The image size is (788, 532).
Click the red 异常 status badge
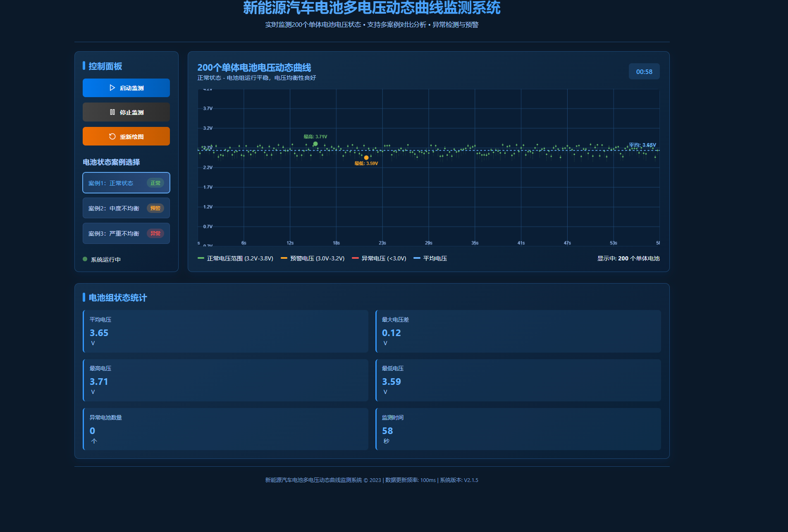coord(155,234)
